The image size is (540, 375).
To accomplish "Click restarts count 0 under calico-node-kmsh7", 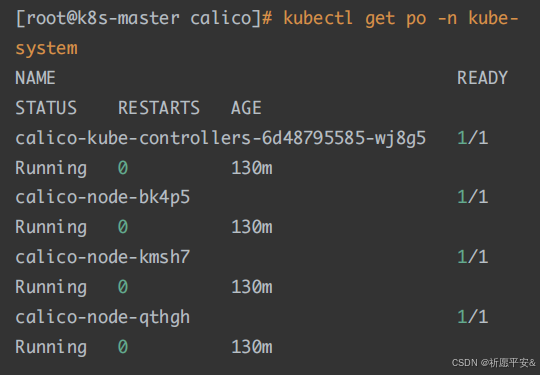I will (123, 287).
